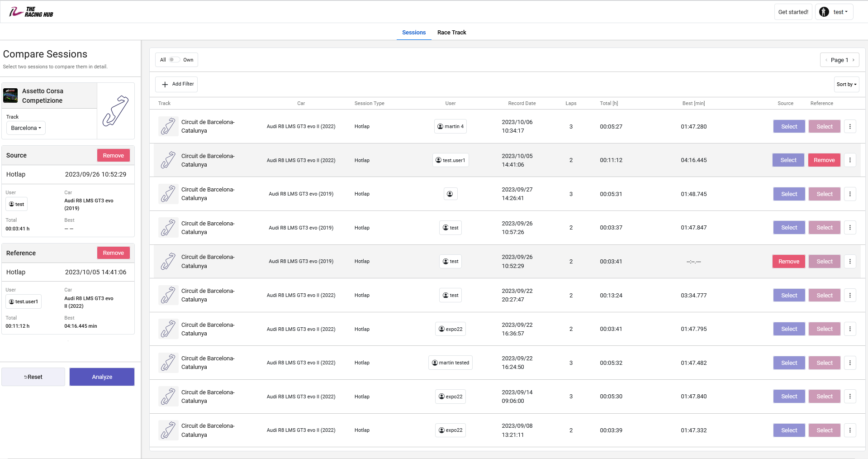The width and height of the screenshot is (868, 459).
Task: Switch session filter to All
Action: 163,59
